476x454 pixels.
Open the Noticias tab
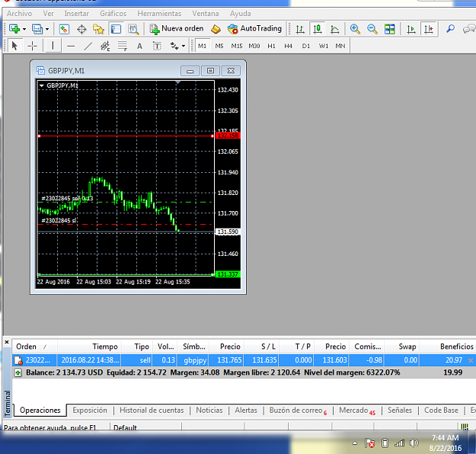pyautogui.click(x=209, y=411)
